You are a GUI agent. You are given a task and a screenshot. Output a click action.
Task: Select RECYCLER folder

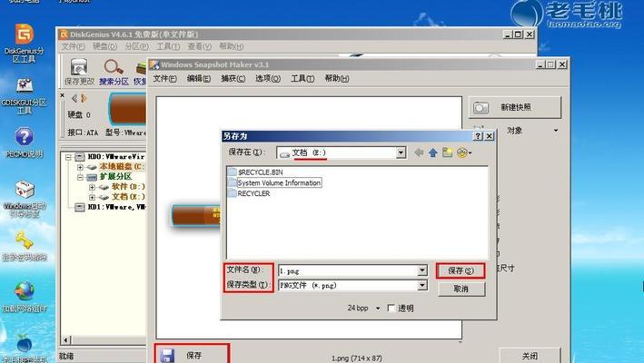(x=249, y=193)
